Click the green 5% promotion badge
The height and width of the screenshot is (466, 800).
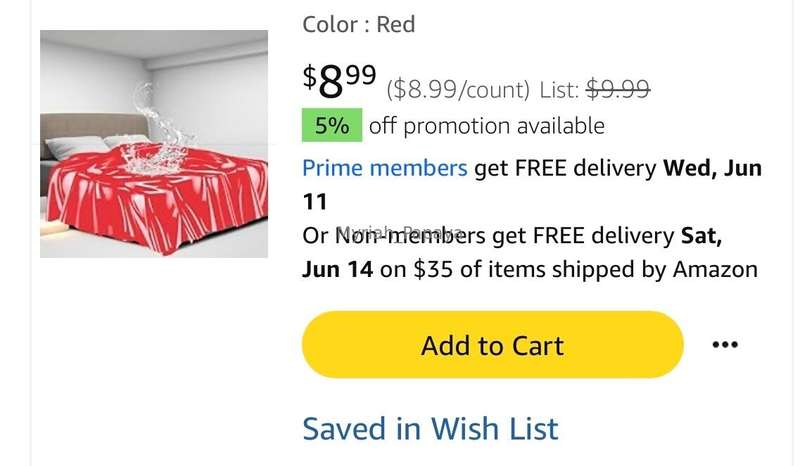(332, 125)
